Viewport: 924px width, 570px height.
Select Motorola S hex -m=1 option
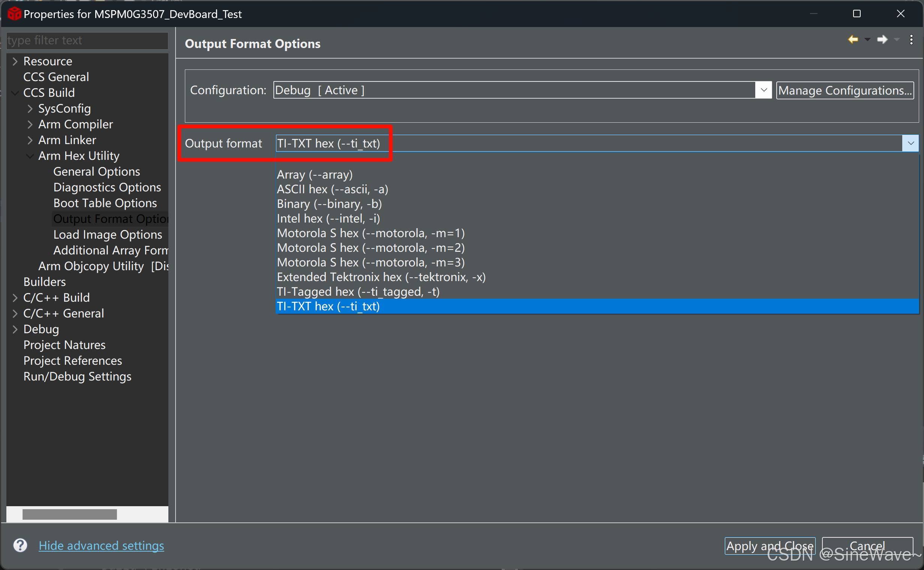pyautogui.click(x=597, y=233)
